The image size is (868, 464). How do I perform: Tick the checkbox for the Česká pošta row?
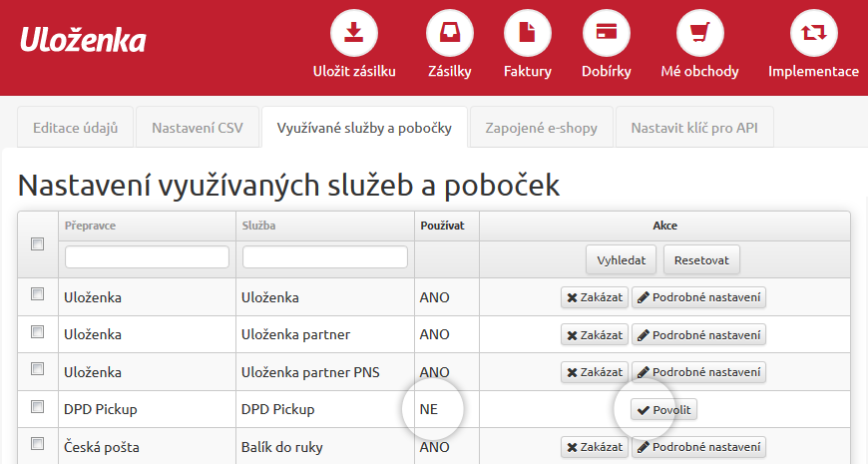click(x=37, y=443)
